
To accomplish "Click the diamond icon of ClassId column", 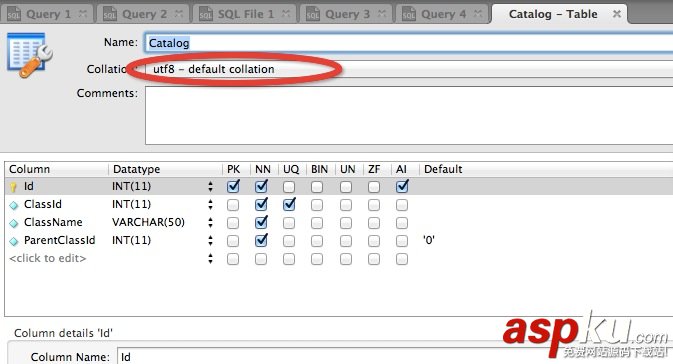I will click(x=14, y=205).
